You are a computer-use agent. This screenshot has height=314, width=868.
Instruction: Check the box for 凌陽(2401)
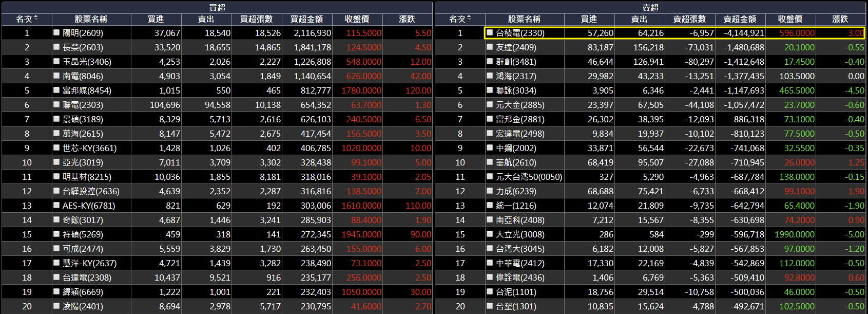(56, 306)
